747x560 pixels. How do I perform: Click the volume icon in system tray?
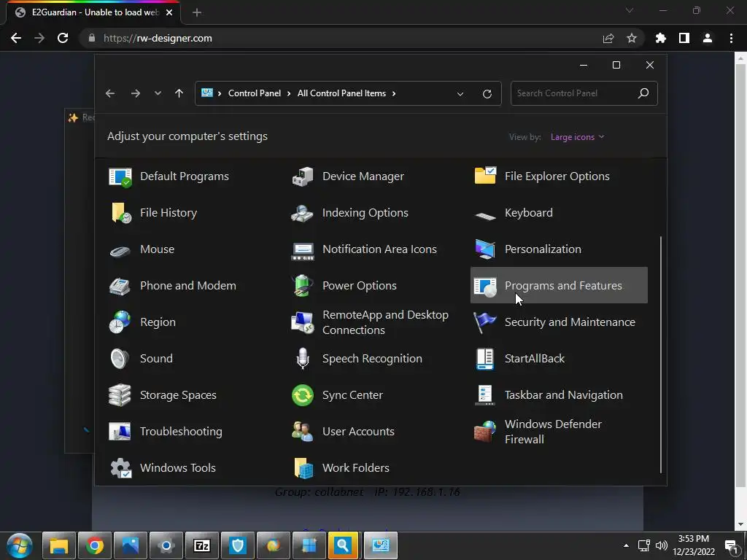[661, 545]
